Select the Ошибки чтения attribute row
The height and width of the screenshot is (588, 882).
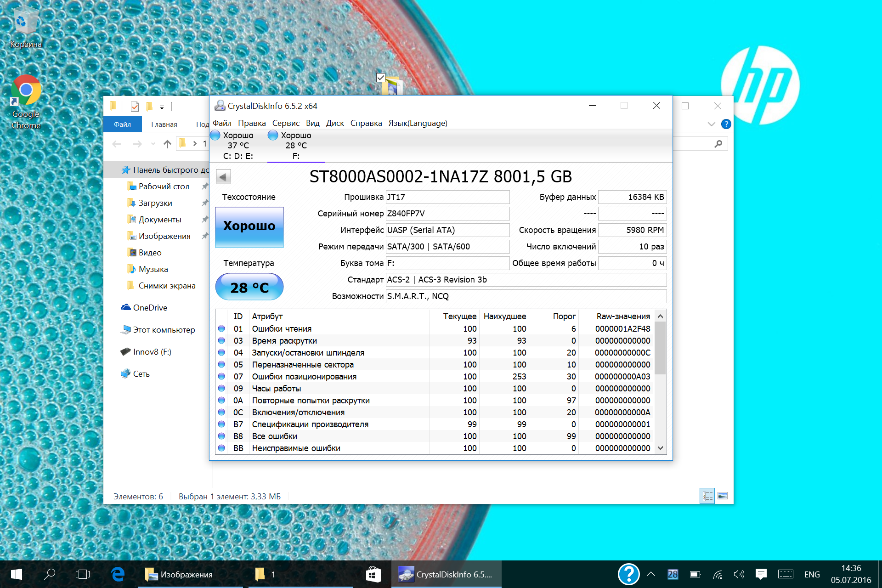[435, 329]
